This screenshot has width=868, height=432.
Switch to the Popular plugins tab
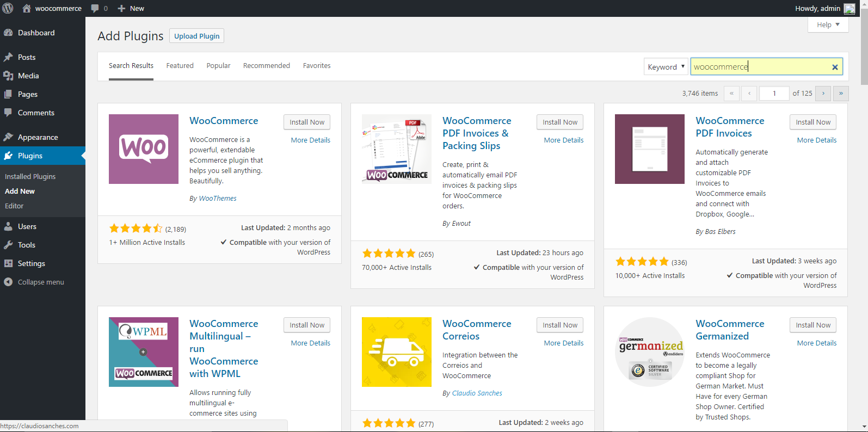(x=218, y=65)
